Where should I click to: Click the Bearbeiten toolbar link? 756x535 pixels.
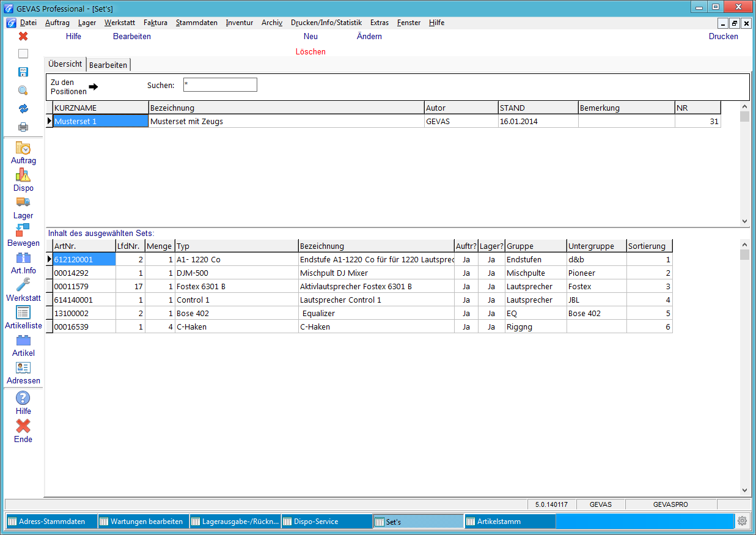[132, 36]
